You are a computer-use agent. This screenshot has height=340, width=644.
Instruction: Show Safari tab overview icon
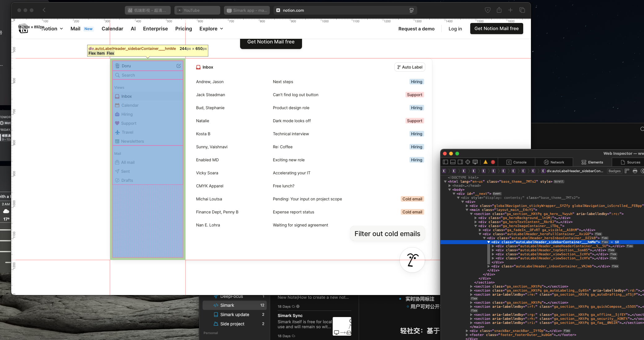click(522, 10)
